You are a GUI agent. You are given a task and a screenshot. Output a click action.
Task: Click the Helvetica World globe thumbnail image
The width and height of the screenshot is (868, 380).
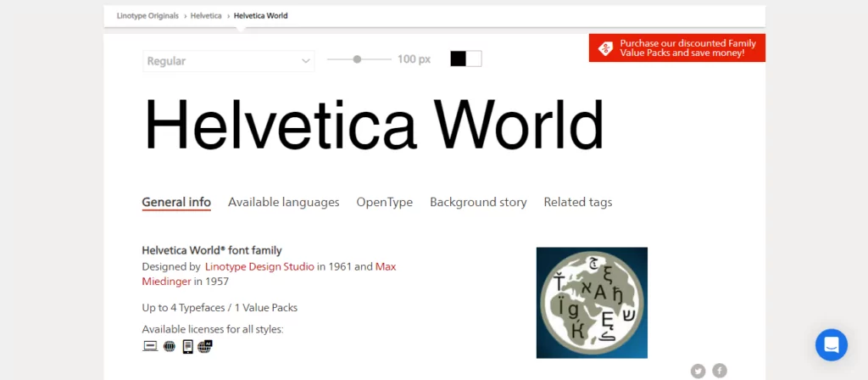tap(592, 303)
